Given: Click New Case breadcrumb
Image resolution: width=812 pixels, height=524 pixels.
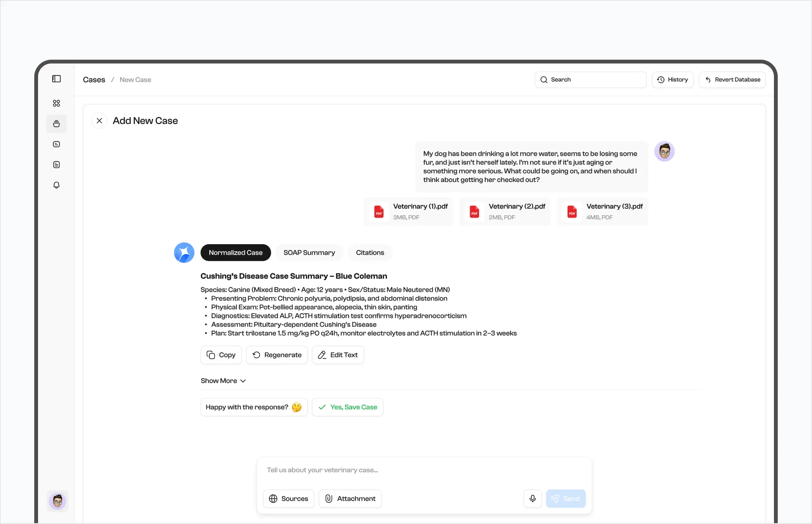Looking at the screenshot, I should tap(135, 80).
